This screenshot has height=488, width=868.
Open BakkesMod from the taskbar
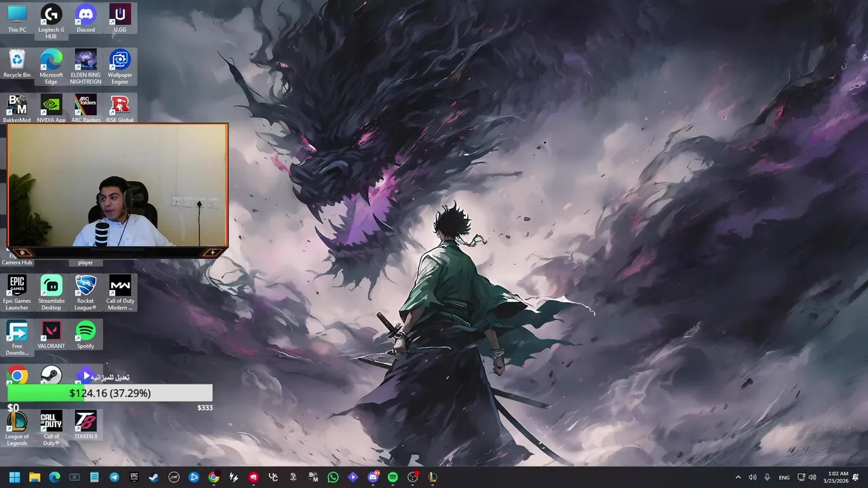pos(313,477)
